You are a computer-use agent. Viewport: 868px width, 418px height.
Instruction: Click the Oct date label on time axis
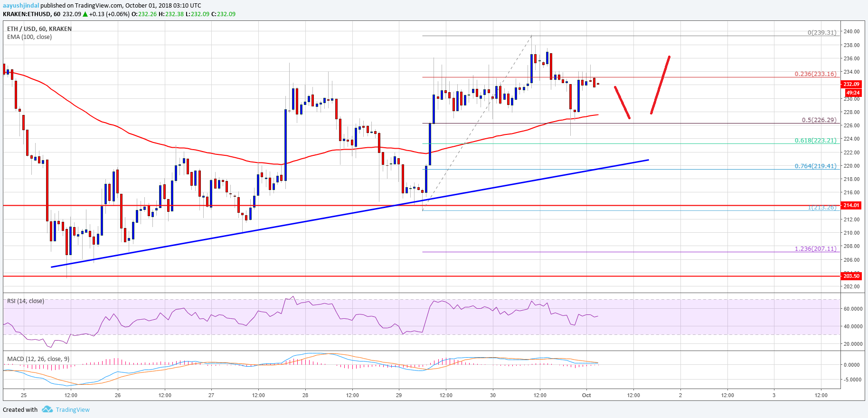click(x=586, y=395)
